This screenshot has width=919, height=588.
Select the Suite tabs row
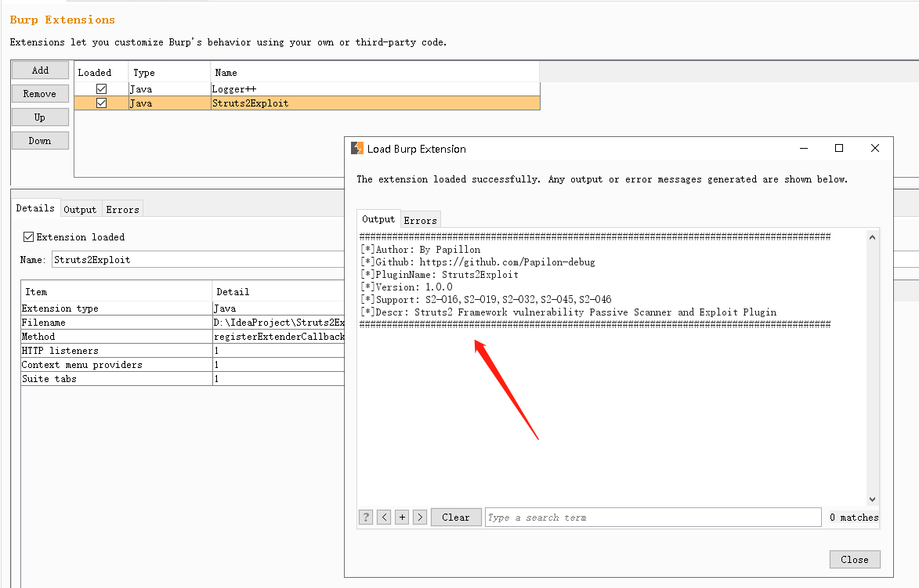pos(183,378)
